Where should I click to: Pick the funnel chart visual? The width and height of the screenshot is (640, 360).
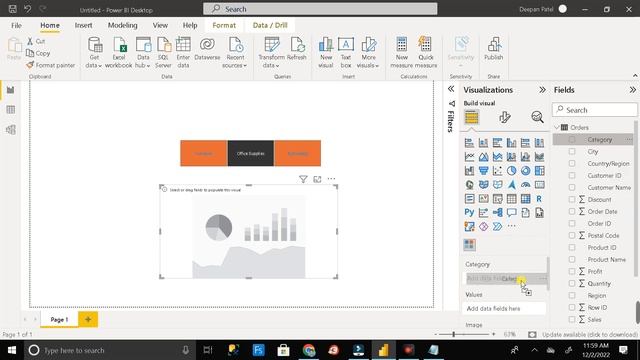pos(483,171)
